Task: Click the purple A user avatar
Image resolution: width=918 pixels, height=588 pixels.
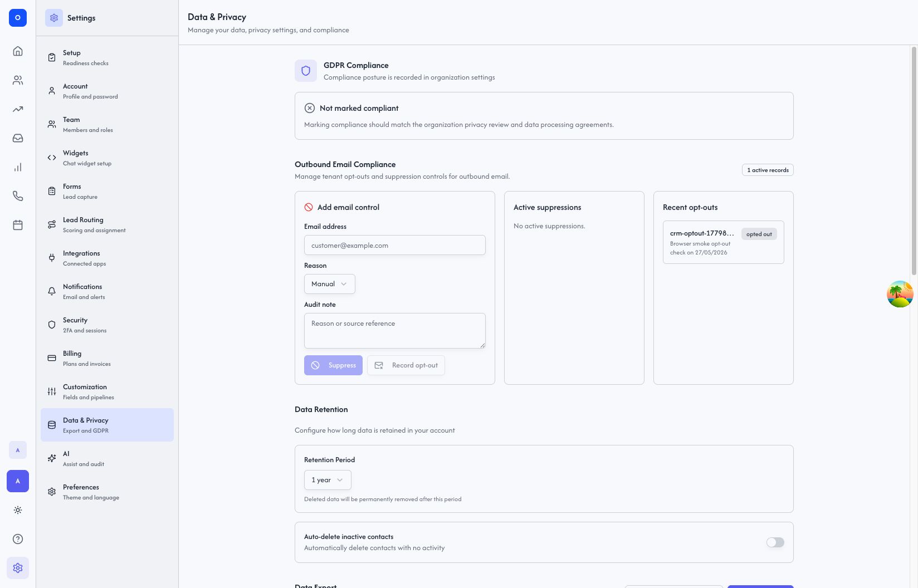Action: 18,481
